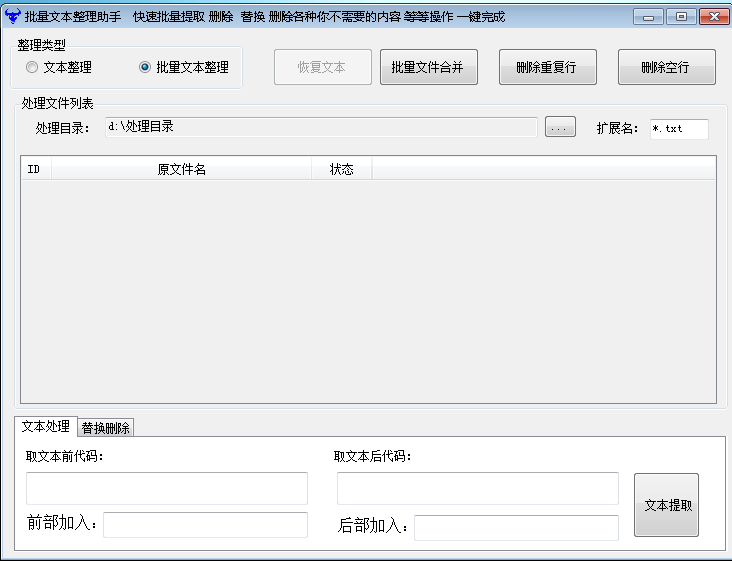Click the 处理目录 path field
Image resolution: width=732 pixels, height=561 pixels.
(321, 127)
